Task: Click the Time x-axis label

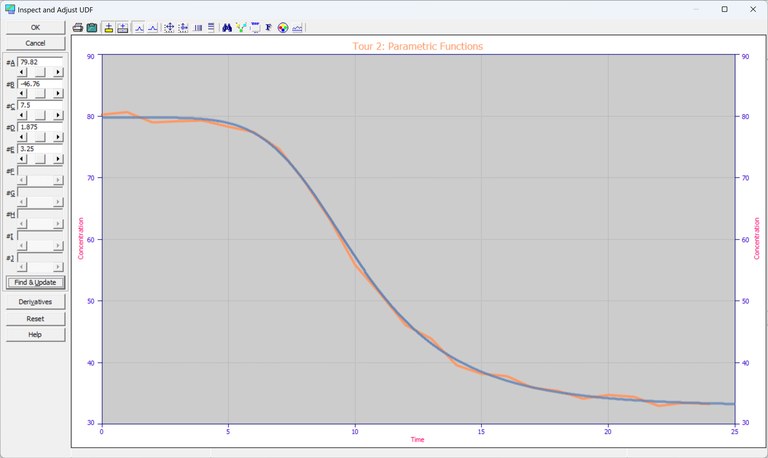Action: (417, 439)
